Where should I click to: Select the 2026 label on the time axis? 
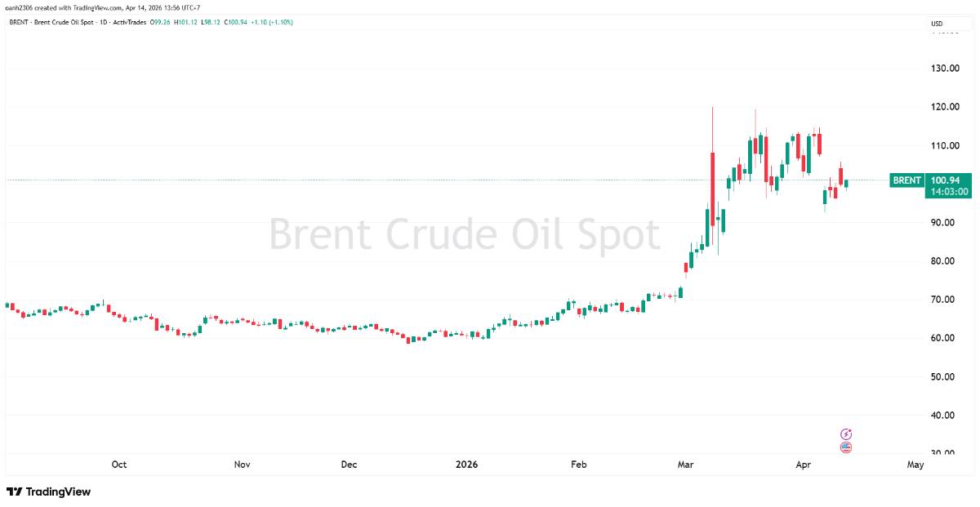point(465,463)
